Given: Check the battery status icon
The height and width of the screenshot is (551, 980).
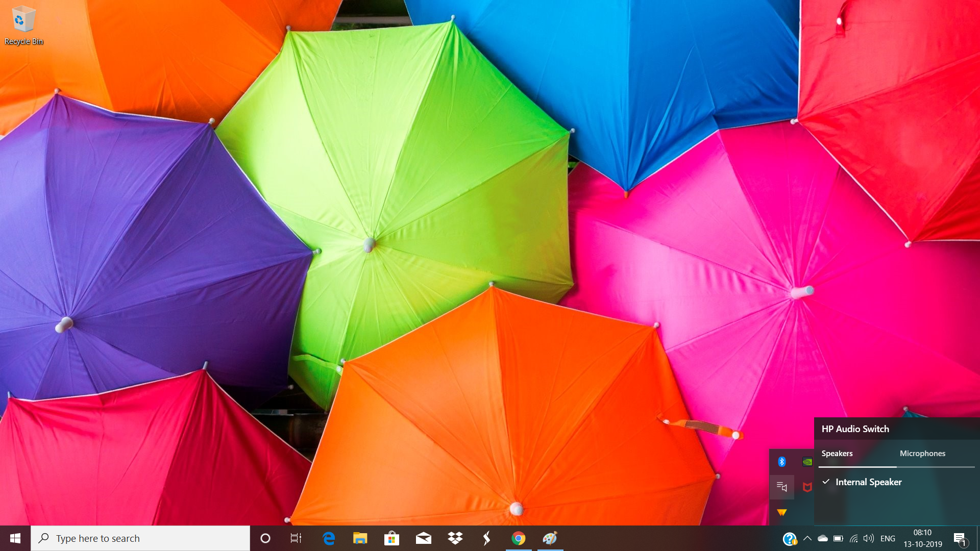Looking at the screenshot, I should (x=838, y=538).
